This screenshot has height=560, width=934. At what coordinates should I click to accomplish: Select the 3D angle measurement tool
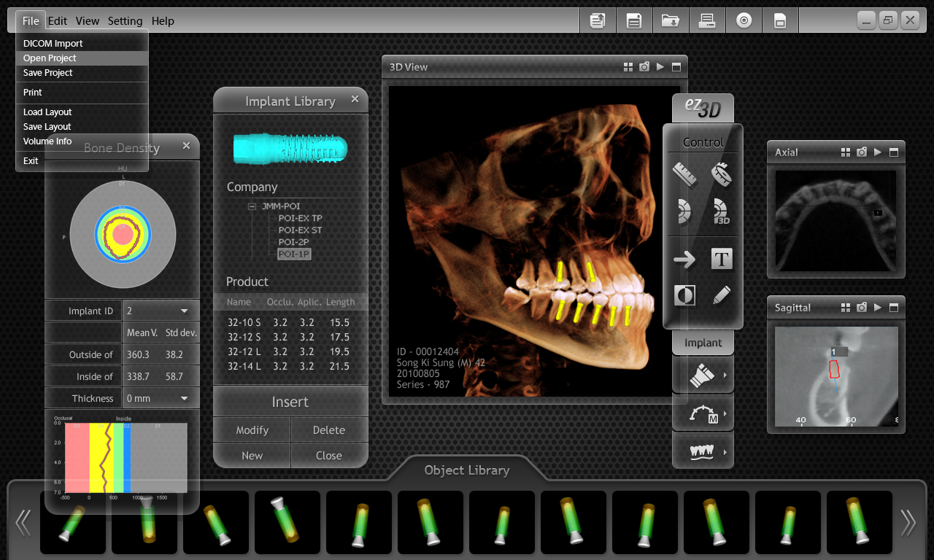(x=722, y=211)
